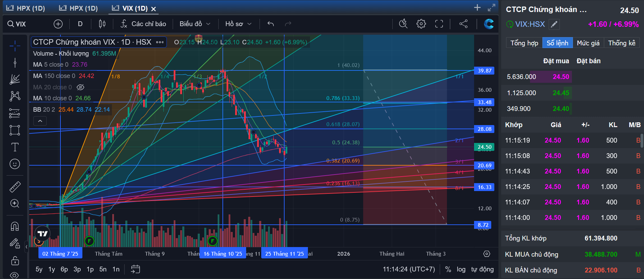The image size is (644, 279).
Task: Expand the chart panel with arrows icon
Action: point(492,8)
